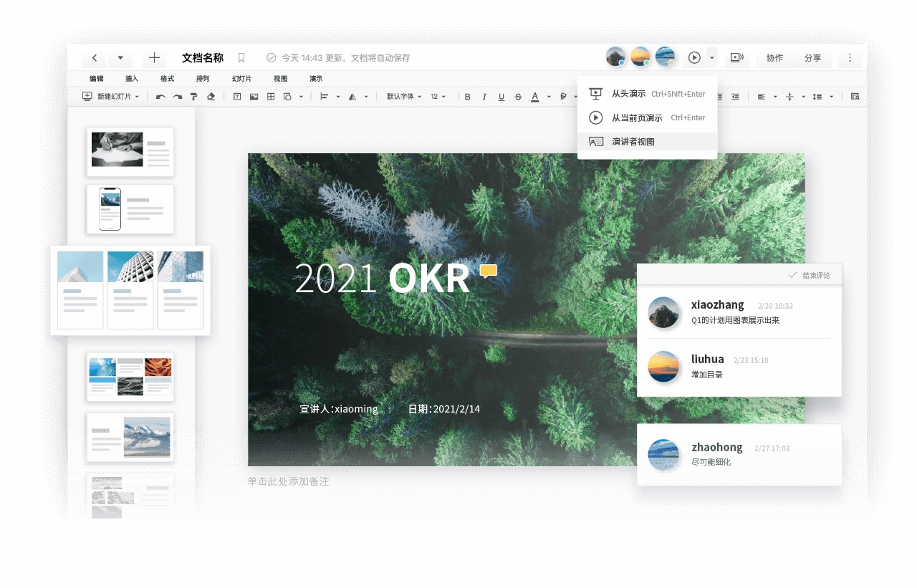Viewport: 917px width, 588px height.
Task: Click the undo arrow icon
Action: click(160, 97)
